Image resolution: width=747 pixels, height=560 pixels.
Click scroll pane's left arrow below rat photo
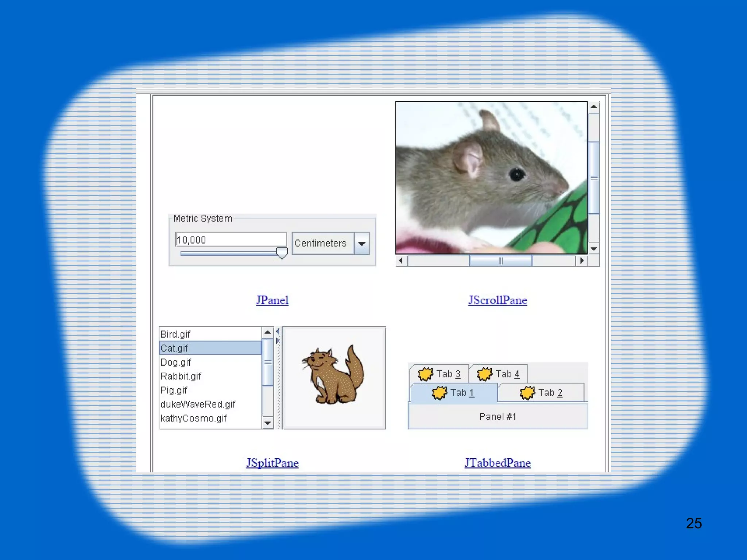(401, 261)
